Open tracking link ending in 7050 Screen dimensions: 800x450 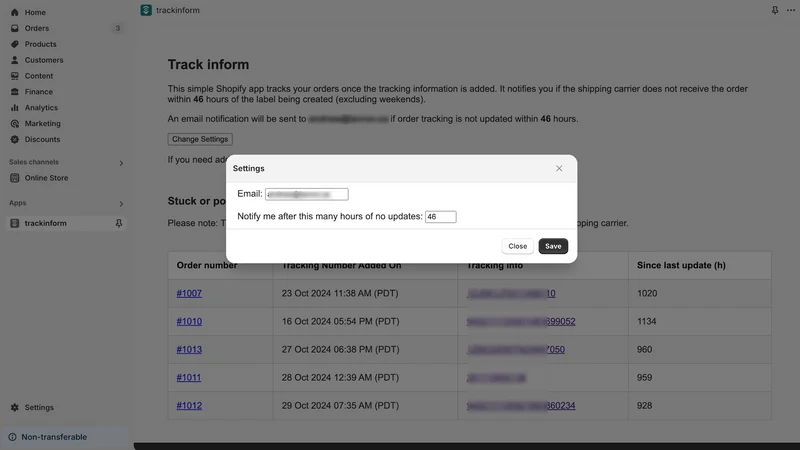(x=516, y=349)
